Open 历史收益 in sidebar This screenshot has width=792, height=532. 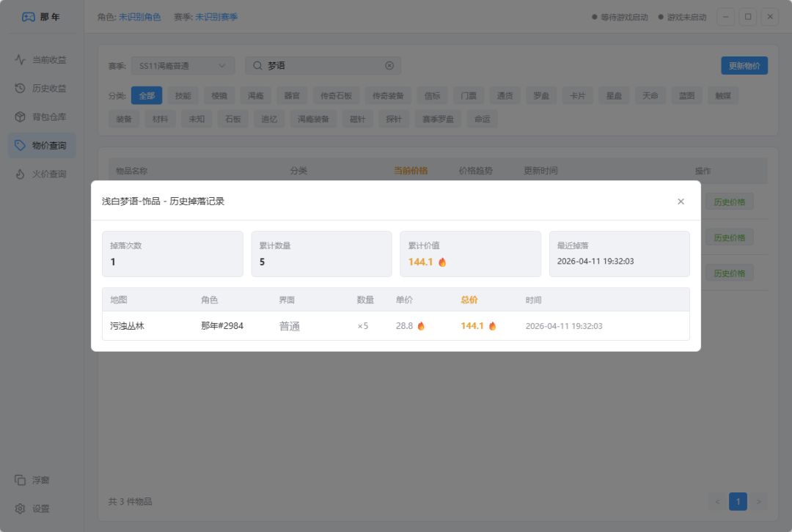click(x=41, y=89)
